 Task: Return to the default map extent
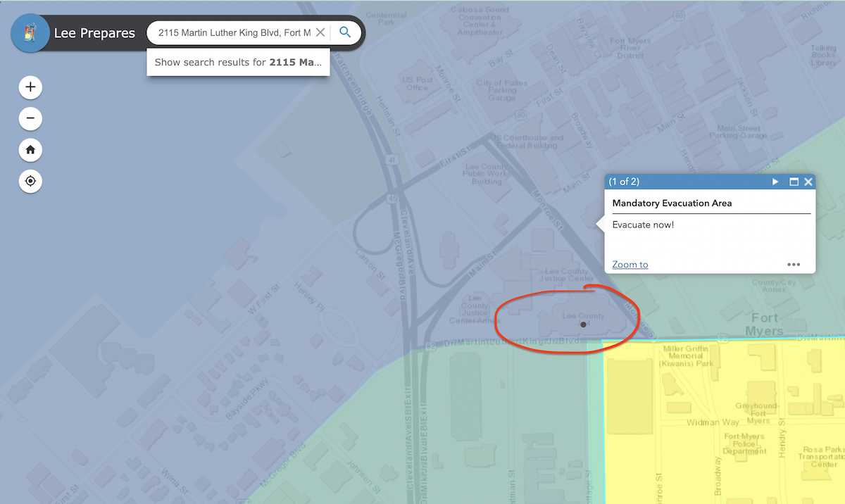(30, 150)
